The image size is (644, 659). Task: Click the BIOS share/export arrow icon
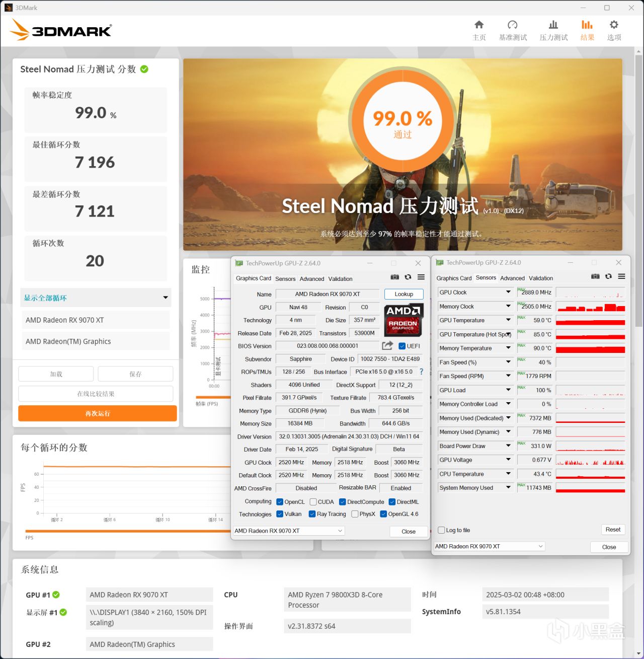387,345
